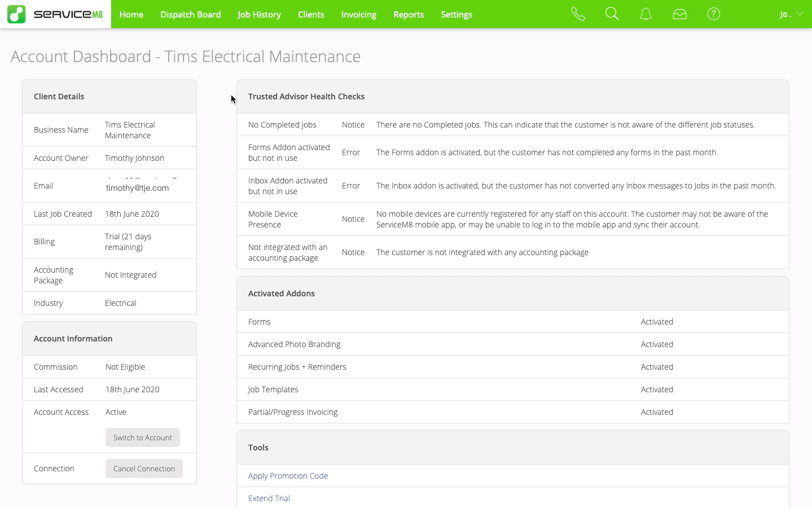The height and width of the screenshot is (508, 812).
Task: Click the Extend Trial link
Action: [269, 498]
